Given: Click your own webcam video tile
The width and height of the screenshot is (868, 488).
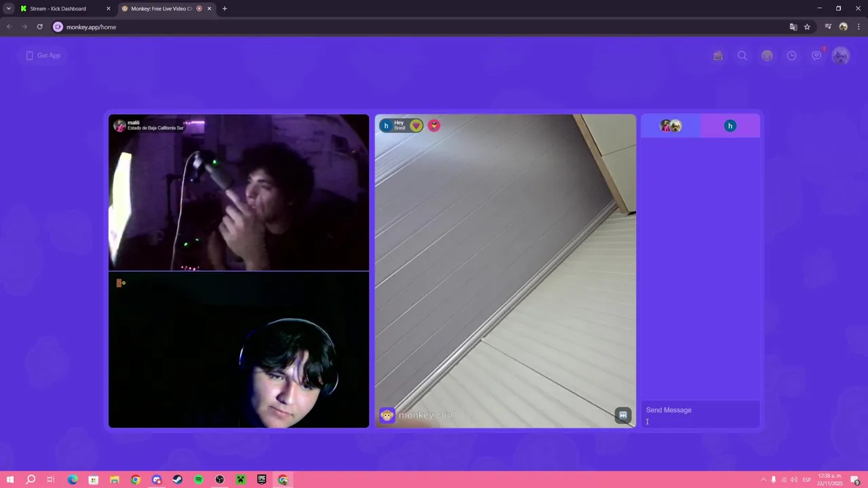Looking at the screenshot, I should pyautogui.click(x=239, y=350).
